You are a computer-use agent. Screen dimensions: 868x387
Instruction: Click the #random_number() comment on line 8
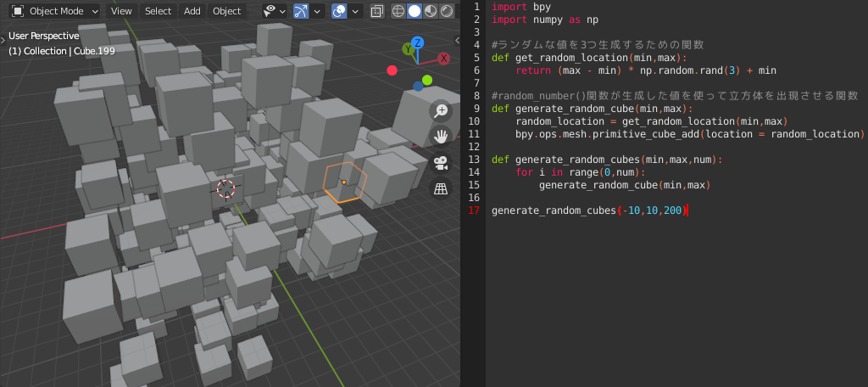(675, 96)
